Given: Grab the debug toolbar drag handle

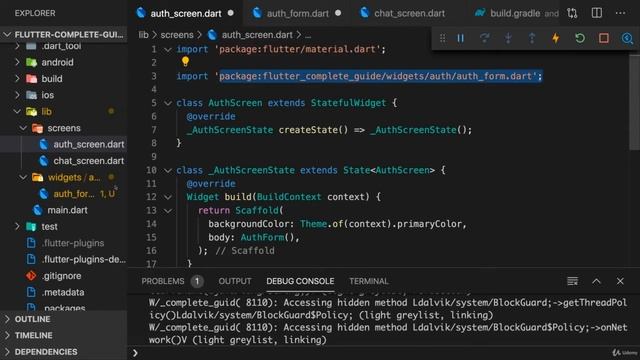Looking at the screenshot, I should [x=442, y=38].
